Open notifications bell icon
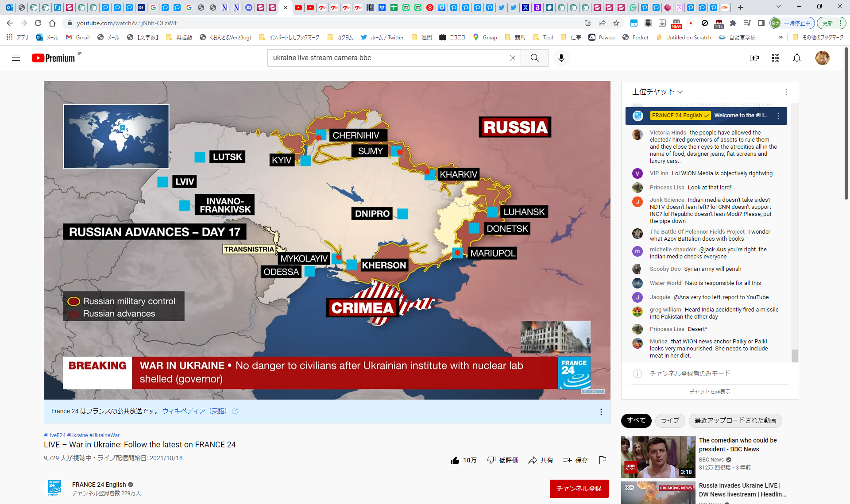The image size is (850, 504). [796, 58]
